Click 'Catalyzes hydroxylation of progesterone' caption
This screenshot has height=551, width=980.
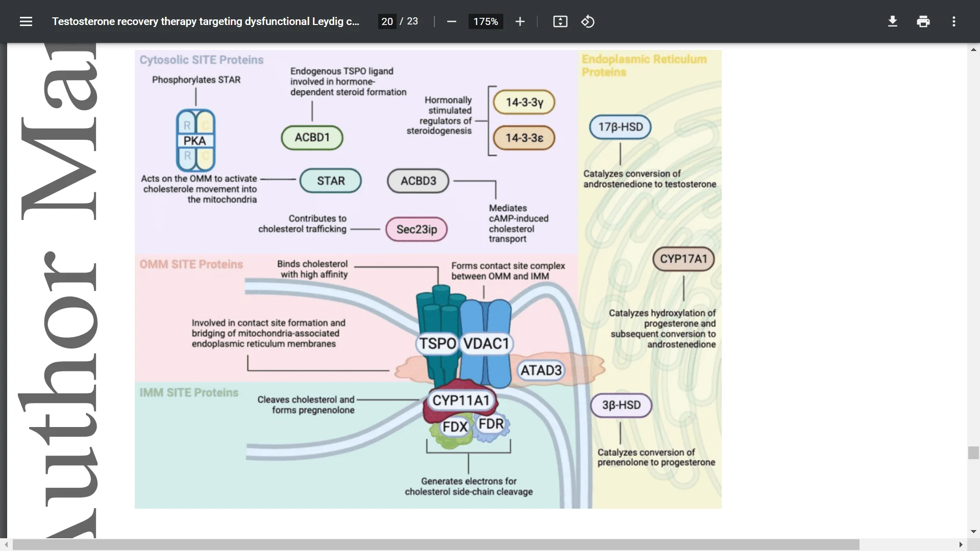coord(663,329)
